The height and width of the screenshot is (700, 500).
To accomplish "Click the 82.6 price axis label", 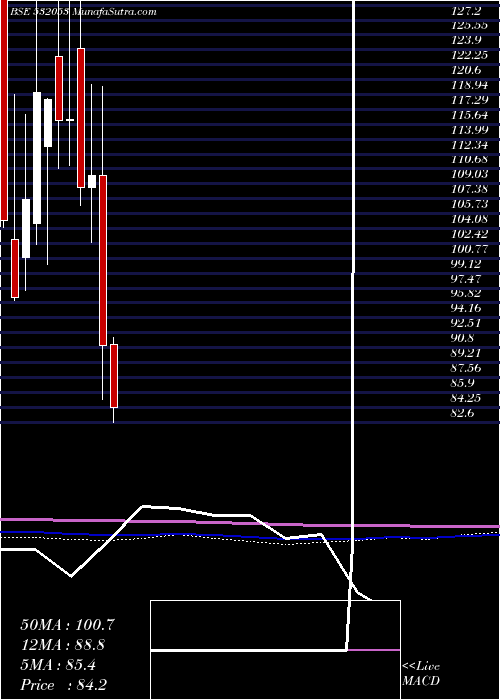I will pyautogui.click(x=464, y=413).
